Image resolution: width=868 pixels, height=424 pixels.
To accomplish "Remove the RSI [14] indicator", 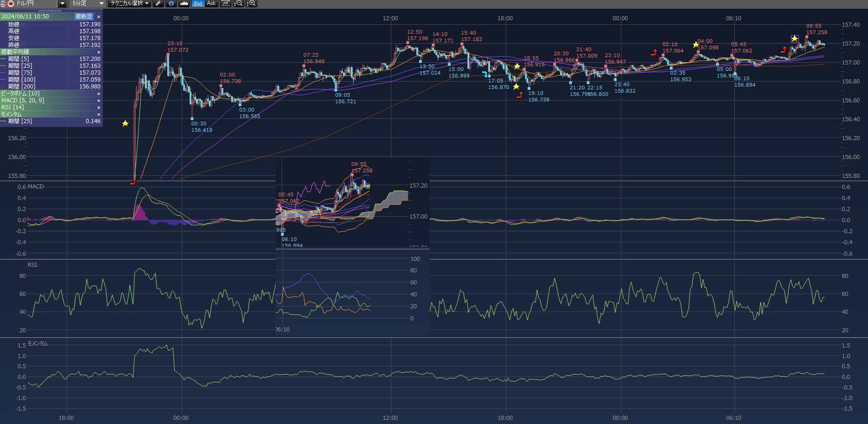I will 98,107.
